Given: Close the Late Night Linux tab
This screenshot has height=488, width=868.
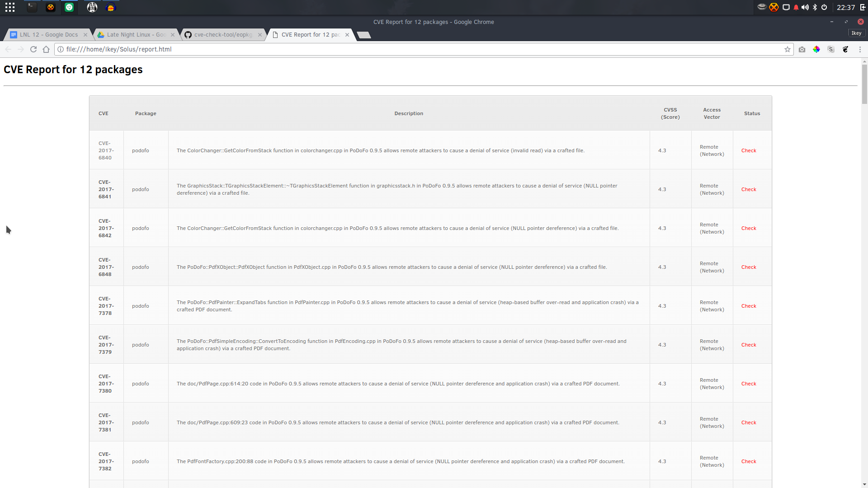Looking at the screenshot, I should click(x=173, y=35).
